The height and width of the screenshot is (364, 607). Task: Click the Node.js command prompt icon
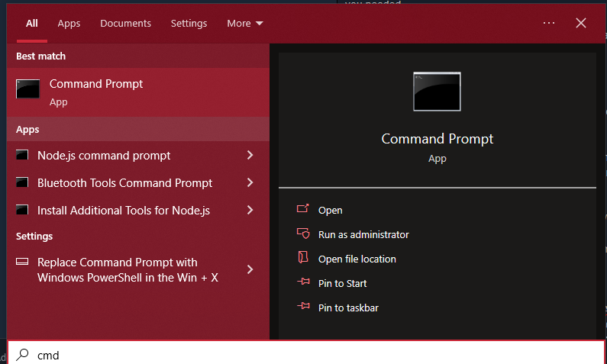click(22, 156)
